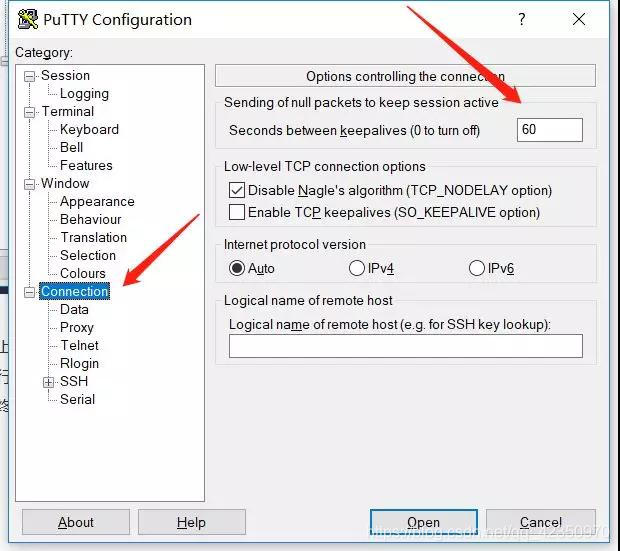This screenshot has height=551, width=620.
Task: Focus the seconds between keepalives field
Action: (x=550, y=130)
